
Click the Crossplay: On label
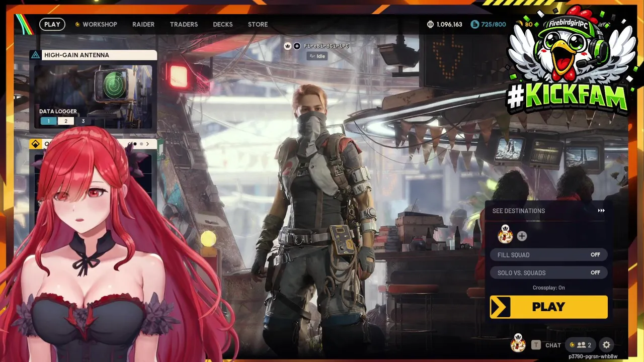point(549,288)
